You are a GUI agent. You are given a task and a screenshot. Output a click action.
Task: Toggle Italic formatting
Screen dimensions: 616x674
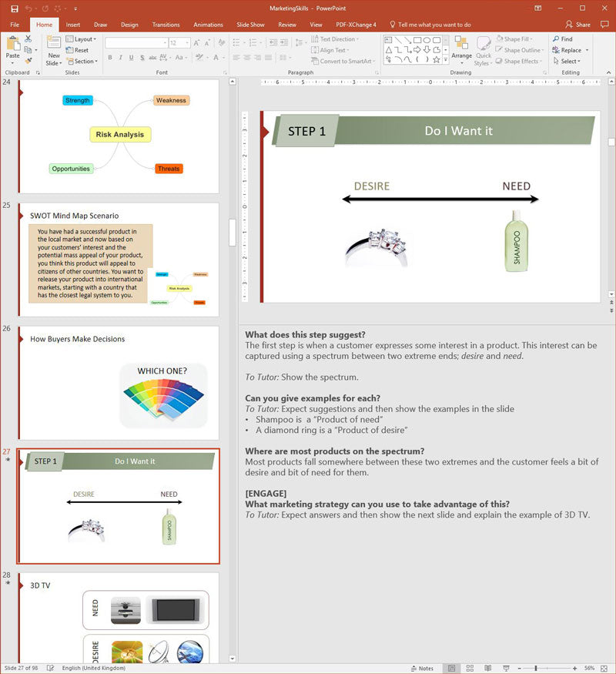click(x=121, y=57)
